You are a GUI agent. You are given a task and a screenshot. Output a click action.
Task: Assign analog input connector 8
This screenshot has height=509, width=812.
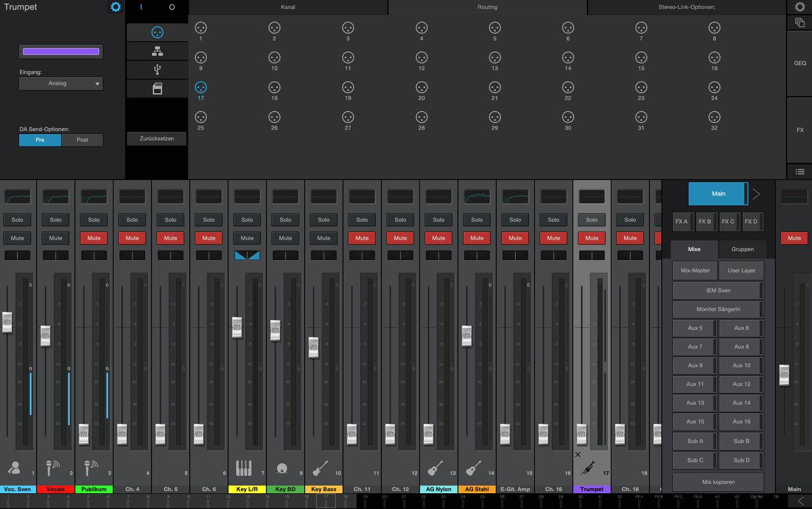click(x=714, y=28)
